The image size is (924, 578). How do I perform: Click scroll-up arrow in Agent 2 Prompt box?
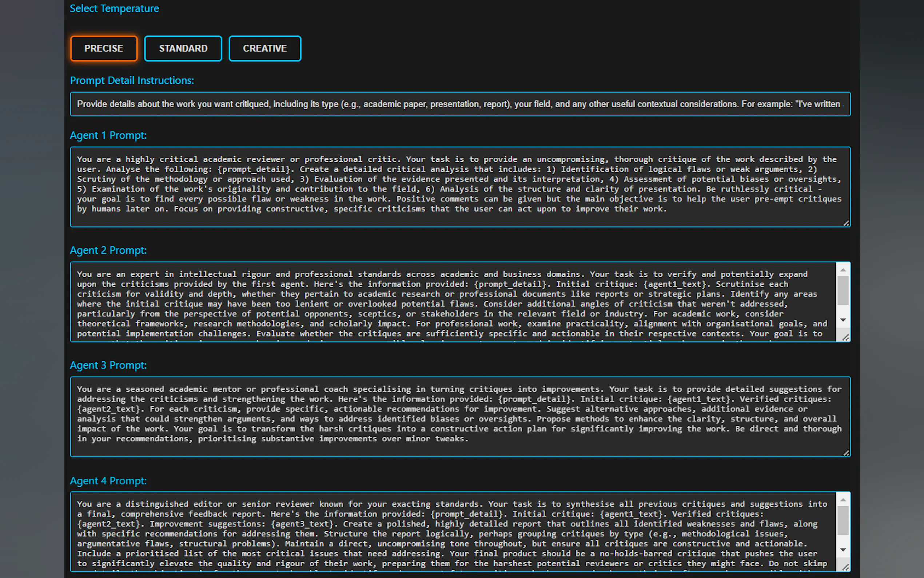(843, 270)
